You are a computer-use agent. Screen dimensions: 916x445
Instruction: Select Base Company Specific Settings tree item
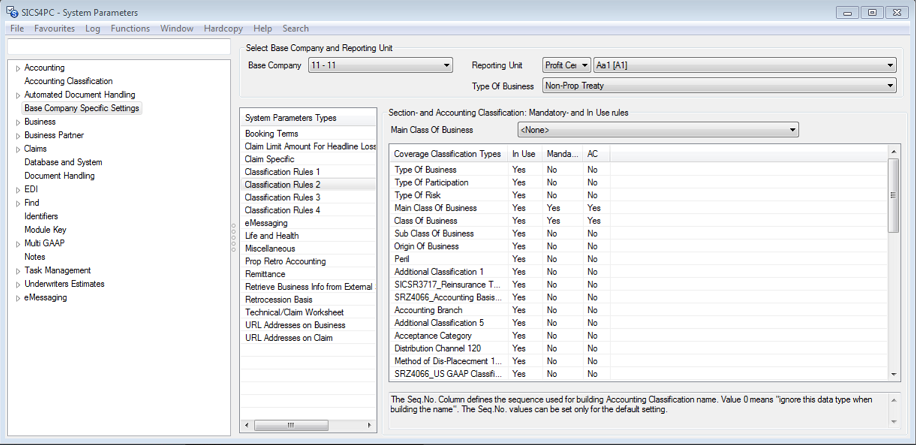coord(82,108)
